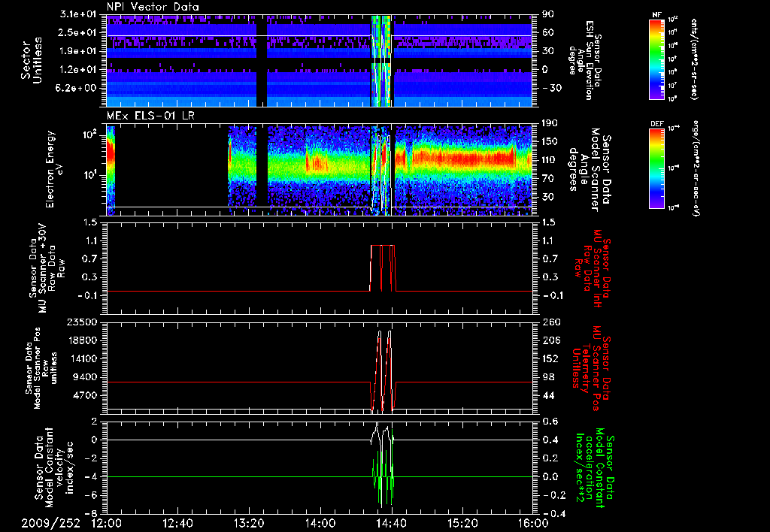Click the -8 velocity tick label
This screenshot has width=770, height=532.
91,513
